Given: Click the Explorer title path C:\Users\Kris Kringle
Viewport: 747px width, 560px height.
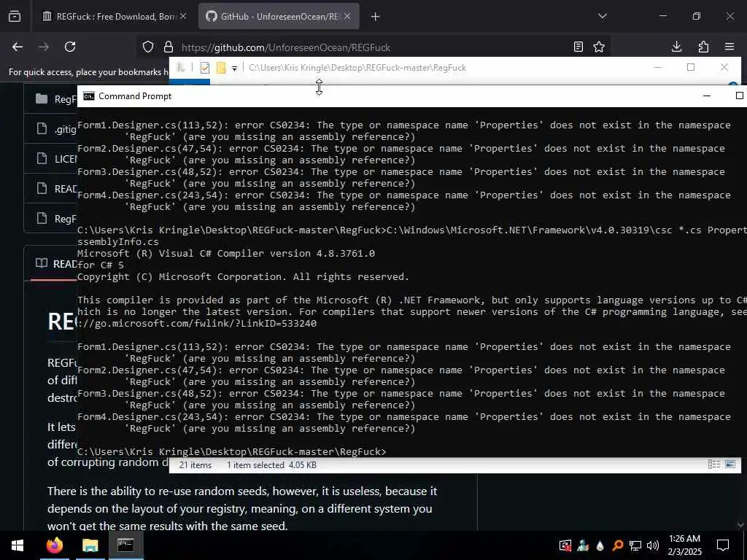Looking at the screenshot, I should [x=357, y=68].
